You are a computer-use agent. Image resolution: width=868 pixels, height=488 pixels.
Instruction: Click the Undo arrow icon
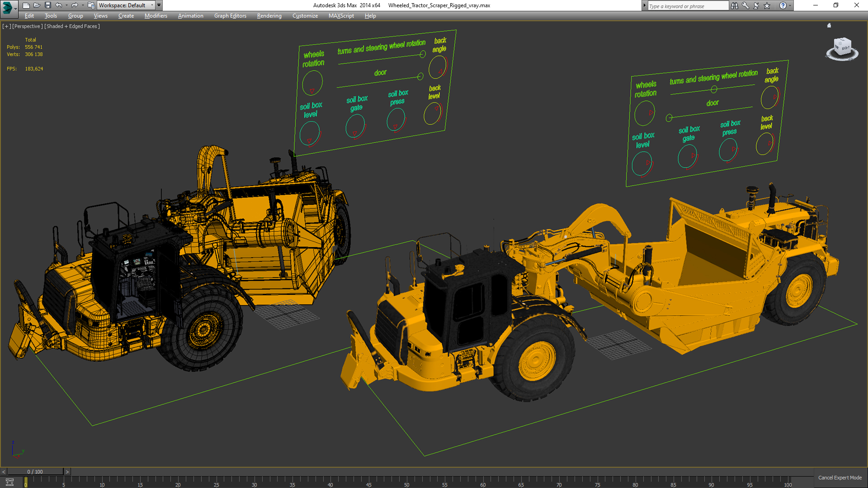(59, 5)
